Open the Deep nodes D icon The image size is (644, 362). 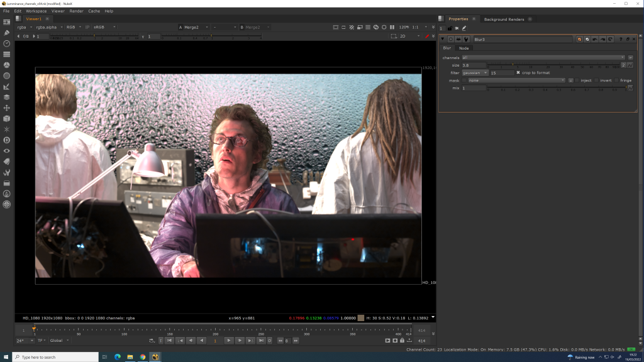coord(6,140)
